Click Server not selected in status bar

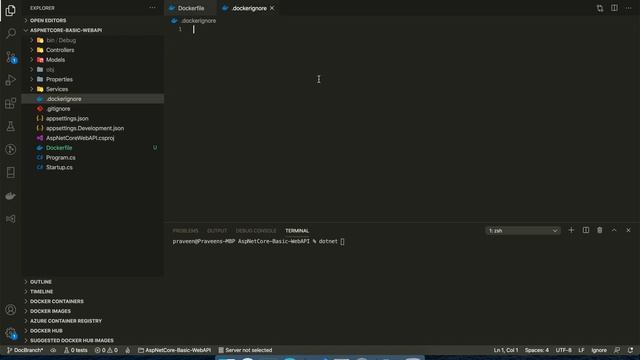(245, 350)
